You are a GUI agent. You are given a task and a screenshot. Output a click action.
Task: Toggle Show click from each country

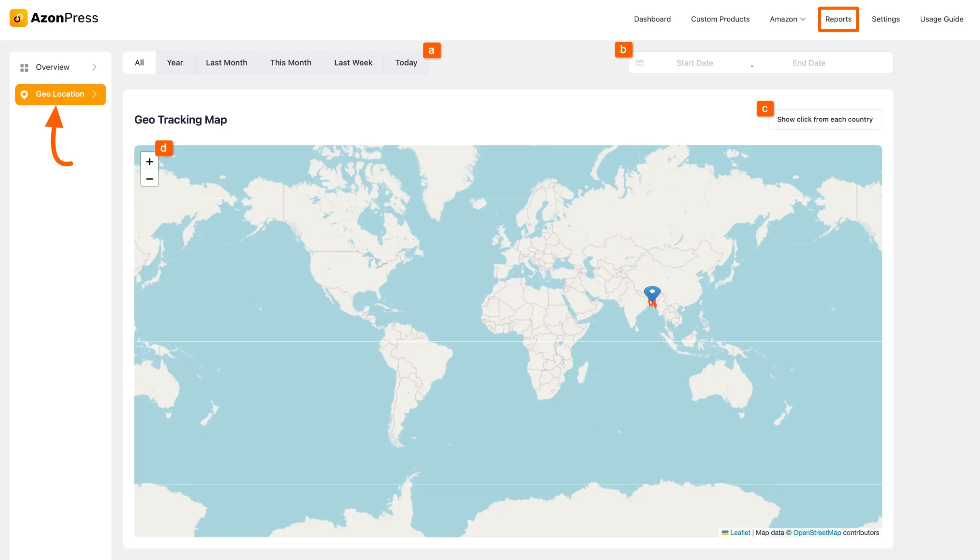click(x=825, y=119)
